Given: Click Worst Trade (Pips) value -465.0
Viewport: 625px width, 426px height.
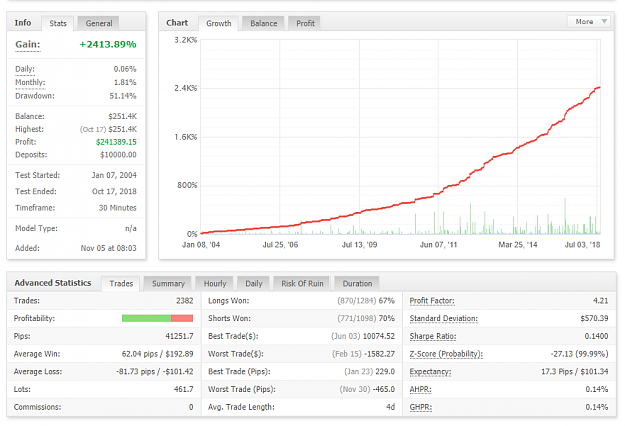Looking at the screenshot, I should click(x=384, y=389).
